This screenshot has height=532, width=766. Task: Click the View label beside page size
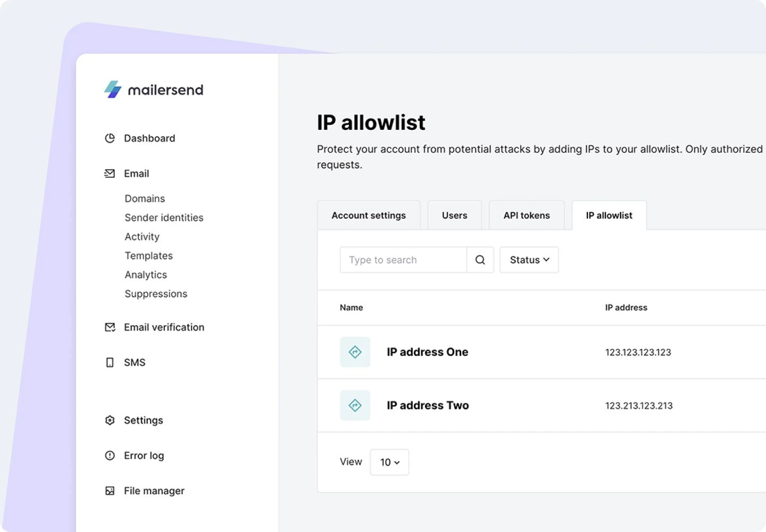click(351, 462)
